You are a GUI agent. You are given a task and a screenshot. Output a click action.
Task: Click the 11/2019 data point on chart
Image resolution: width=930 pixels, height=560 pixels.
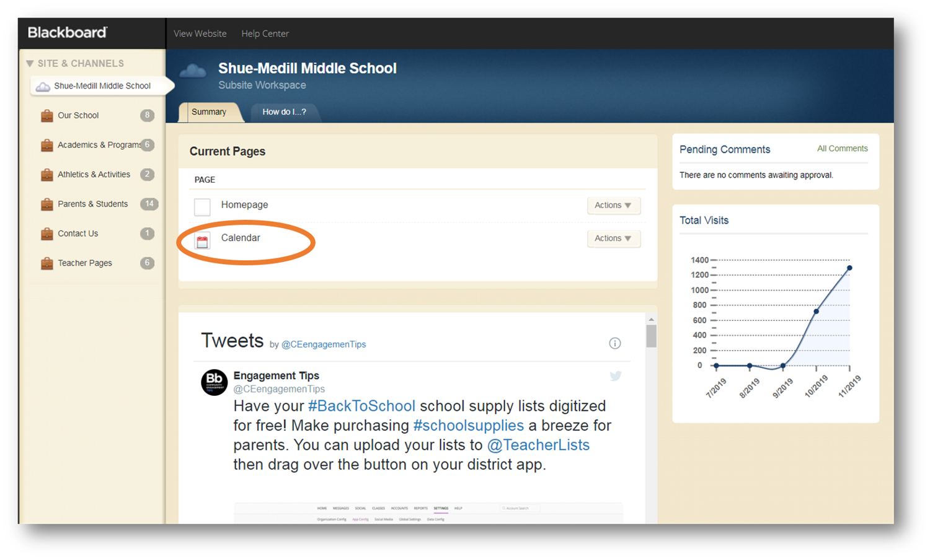[x=849, y=268]
